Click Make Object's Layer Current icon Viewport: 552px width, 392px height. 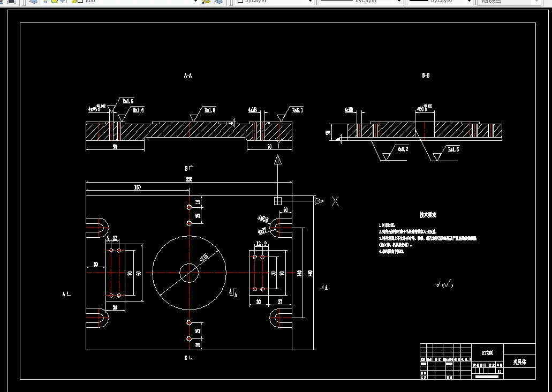(206, 2)
